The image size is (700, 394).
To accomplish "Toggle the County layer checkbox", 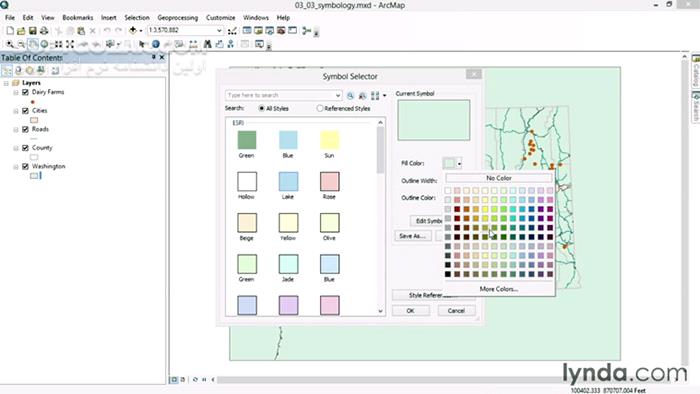I will tap(25, 148).
